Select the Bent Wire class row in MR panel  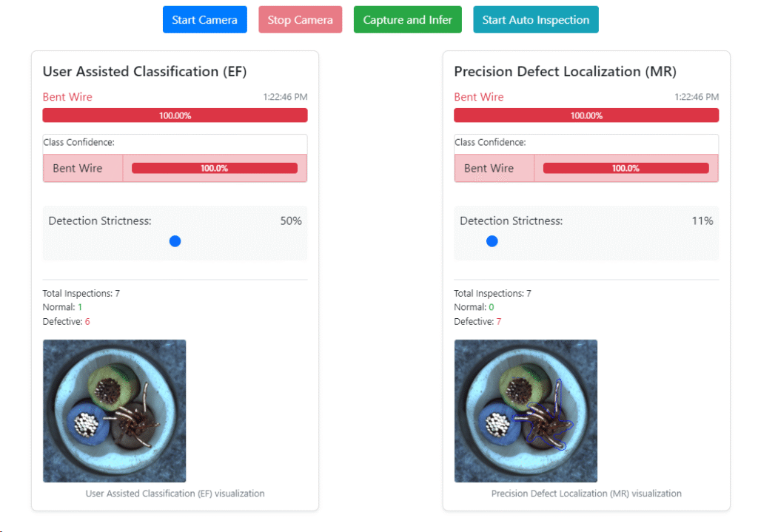pos(586,168)
